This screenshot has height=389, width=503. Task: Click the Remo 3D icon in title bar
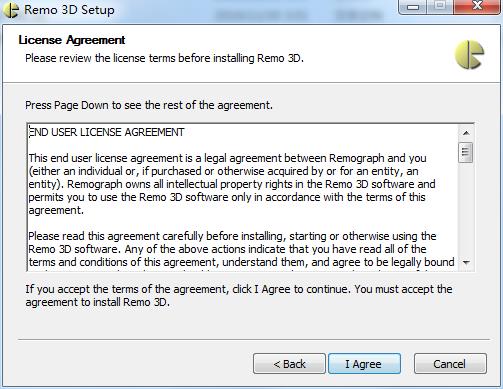[10, 9]
